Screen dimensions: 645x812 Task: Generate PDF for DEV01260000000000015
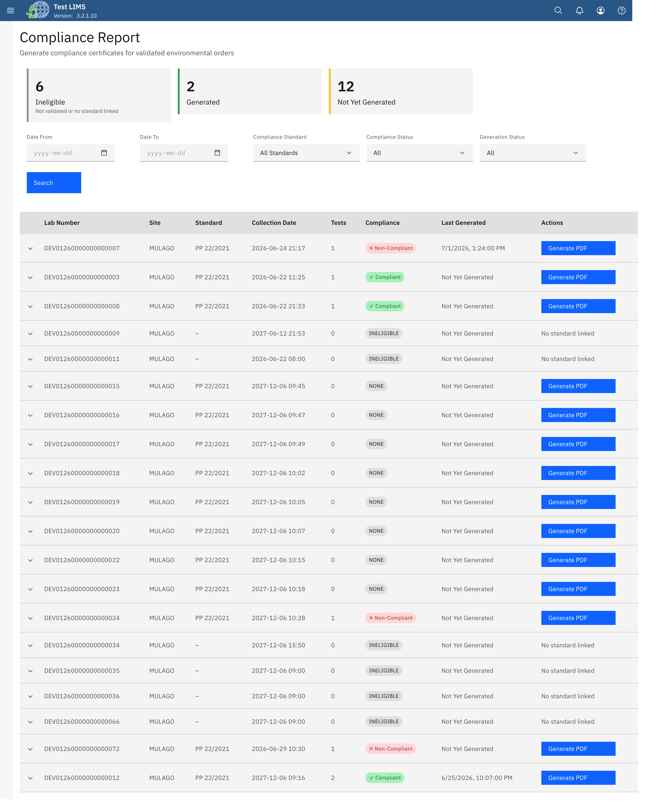click(578, 386)
